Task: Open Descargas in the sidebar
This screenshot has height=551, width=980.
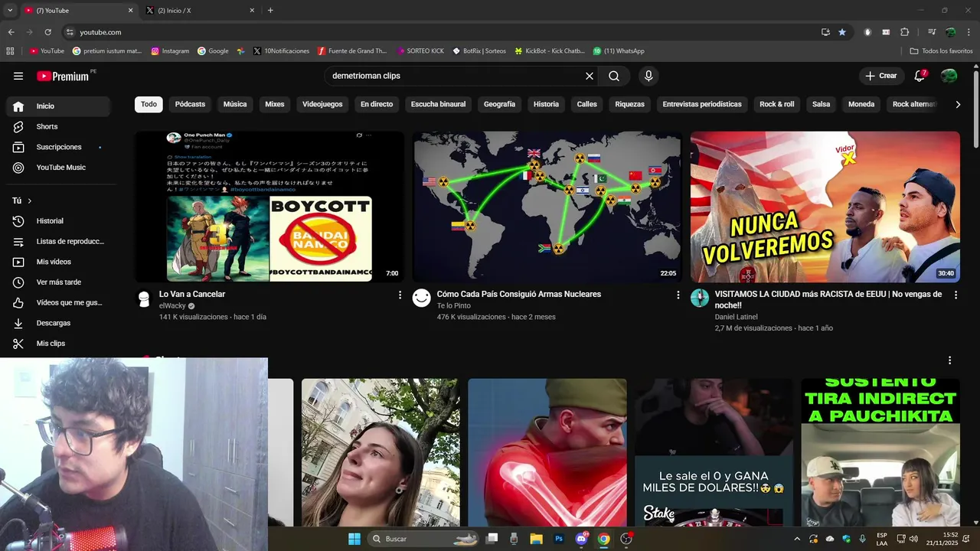Action: click(58, 323)
